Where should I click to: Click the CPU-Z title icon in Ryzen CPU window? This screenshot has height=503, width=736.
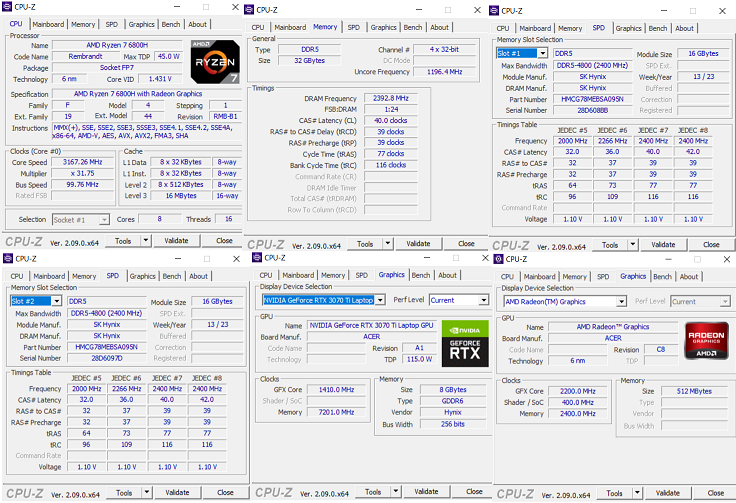point(7,7)
